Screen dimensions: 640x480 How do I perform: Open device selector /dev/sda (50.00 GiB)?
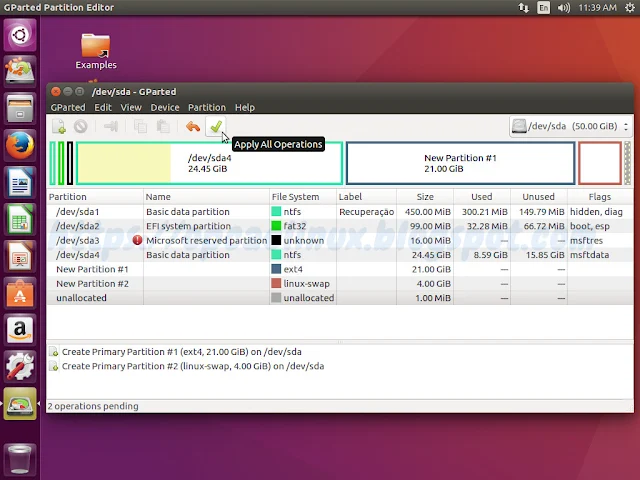(x=570, y=126)
